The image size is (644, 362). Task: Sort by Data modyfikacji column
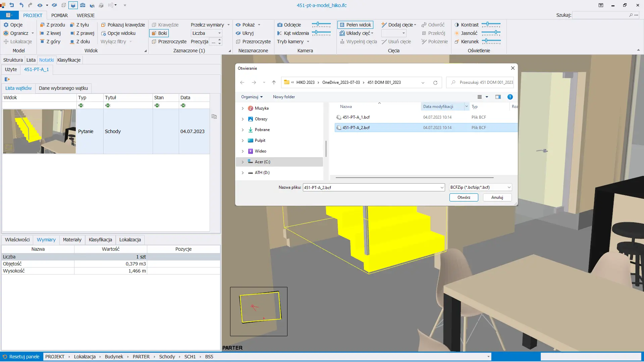(438, 107)
